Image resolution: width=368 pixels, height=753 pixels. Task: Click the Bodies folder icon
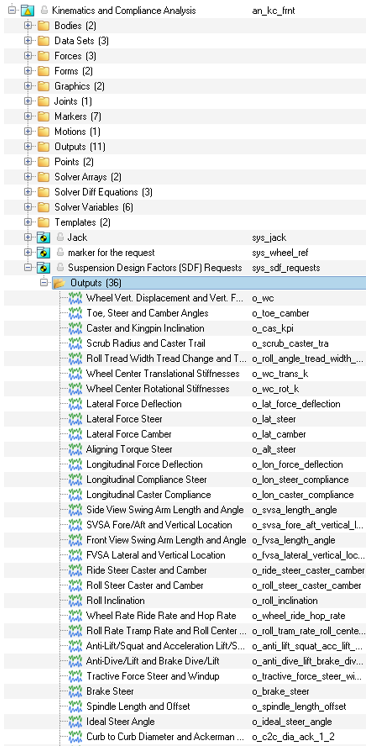[43, 25]
